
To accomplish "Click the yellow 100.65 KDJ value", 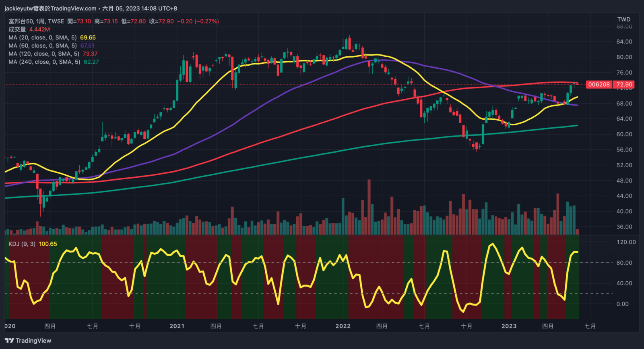I will pos(48,244).
